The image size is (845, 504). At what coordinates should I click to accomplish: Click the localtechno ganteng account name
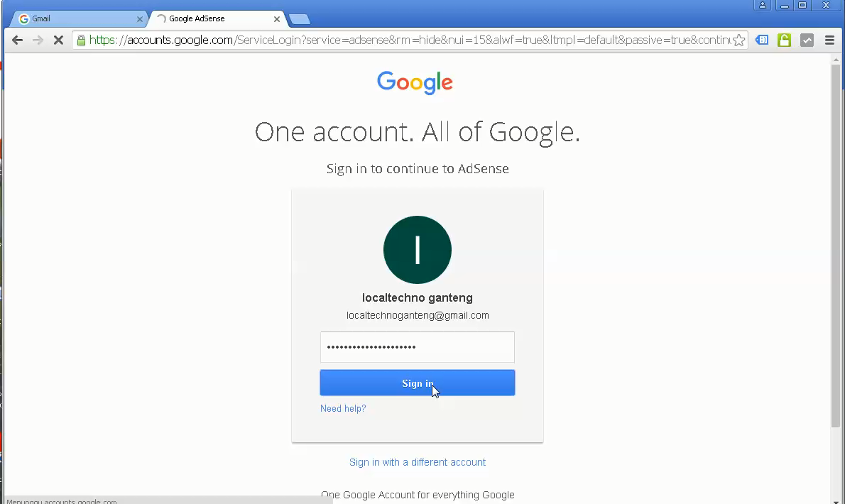pos(417,297)
